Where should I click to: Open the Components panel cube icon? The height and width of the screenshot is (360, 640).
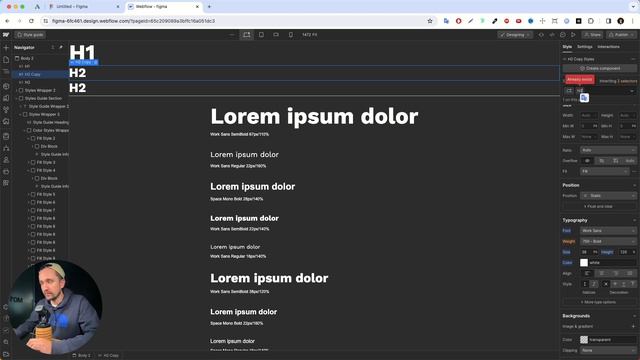click(6, 87)
